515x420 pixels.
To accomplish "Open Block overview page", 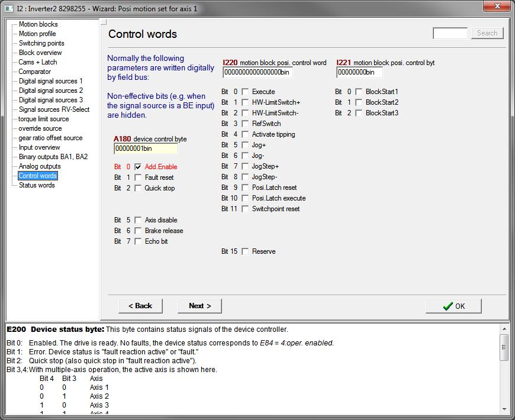I will [x=40, y=53].
